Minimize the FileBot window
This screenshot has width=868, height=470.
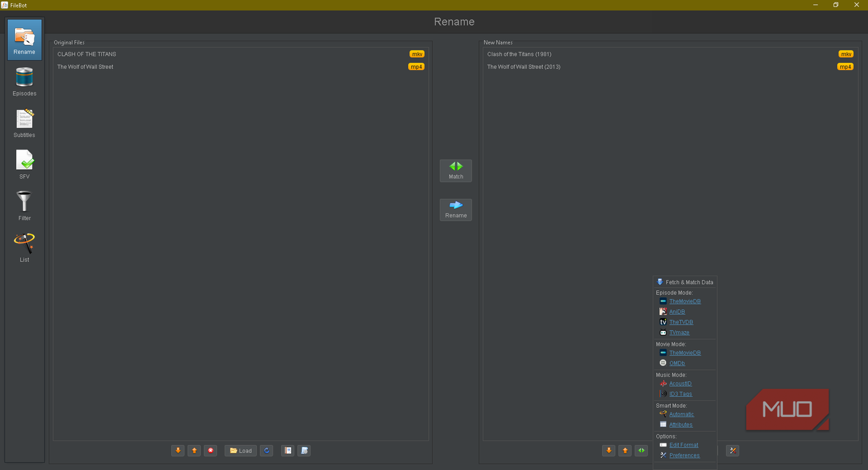(x=815, y=5)
